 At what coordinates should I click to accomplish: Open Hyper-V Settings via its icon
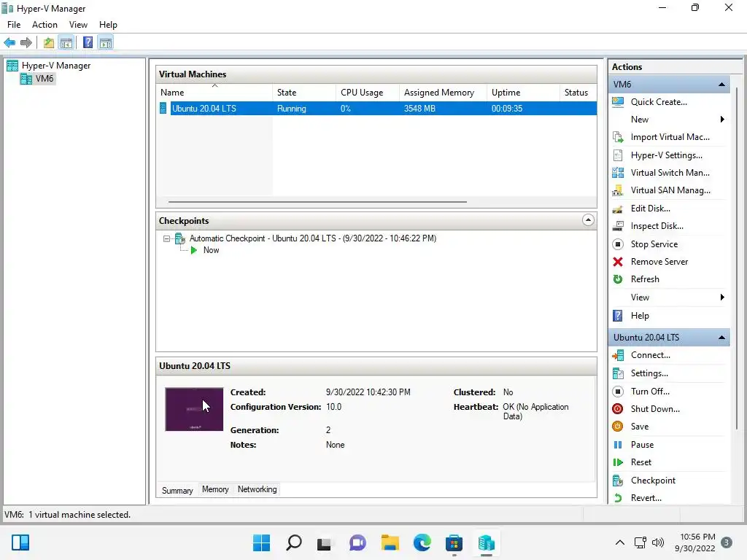click(618, 155)
